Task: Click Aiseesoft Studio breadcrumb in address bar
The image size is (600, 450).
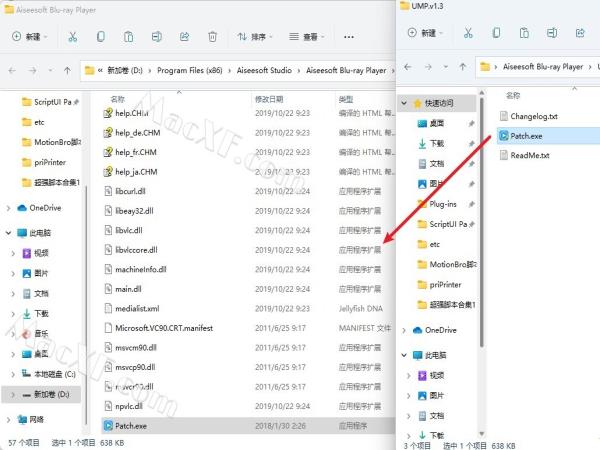Action: [264, 70]
